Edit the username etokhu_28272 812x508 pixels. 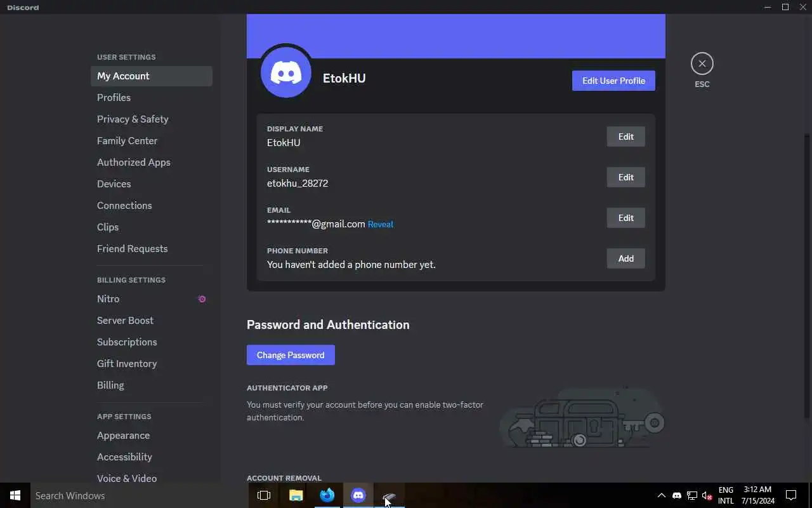(x=625, y=177)
